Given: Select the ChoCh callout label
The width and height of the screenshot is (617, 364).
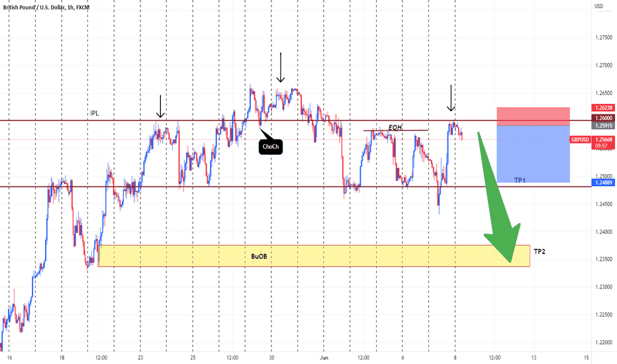Looking at the screenshot, I should [x=271, y=147].
